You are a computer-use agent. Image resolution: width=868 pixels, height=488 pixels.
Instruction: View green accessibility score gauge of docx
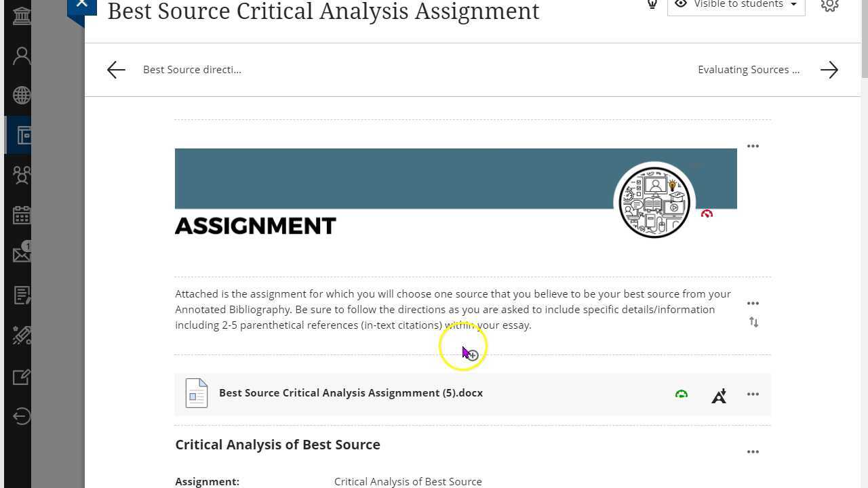tap(682, 394)
